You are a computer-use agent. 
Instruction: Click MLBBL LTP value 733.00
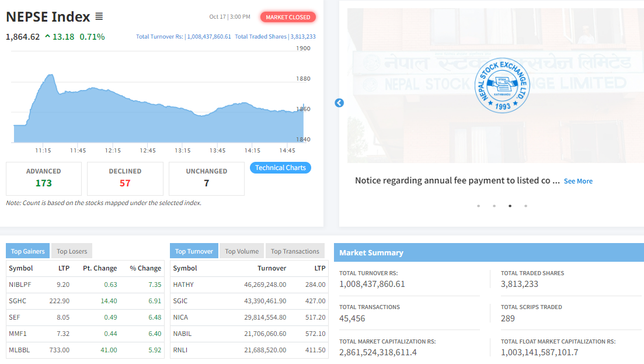coord(59,350)
